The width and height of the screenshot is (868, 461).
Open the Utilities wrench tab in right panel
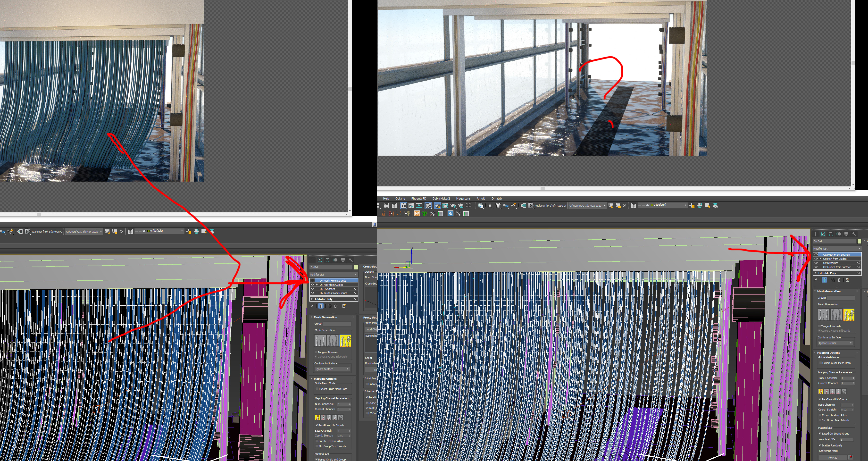pos(854,234)
